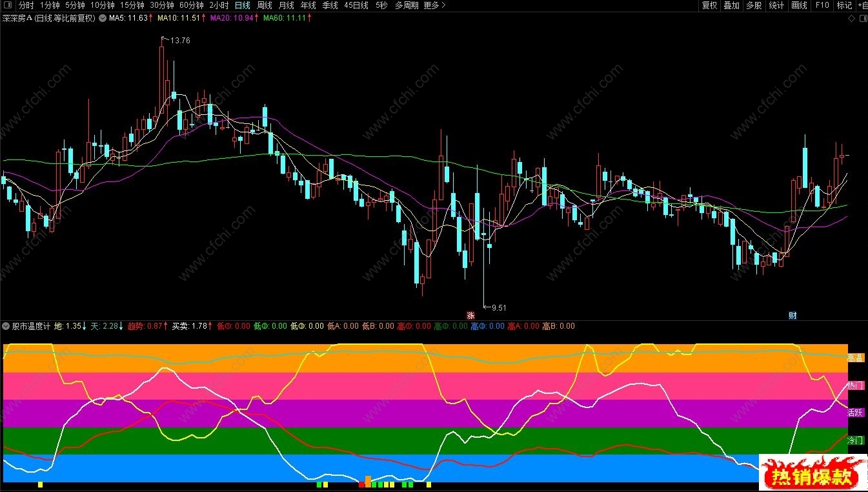The height and width of the screenshot is (492, 868).
Task: Click the +自 add to watchlist button
Action: tap(862, 5)
